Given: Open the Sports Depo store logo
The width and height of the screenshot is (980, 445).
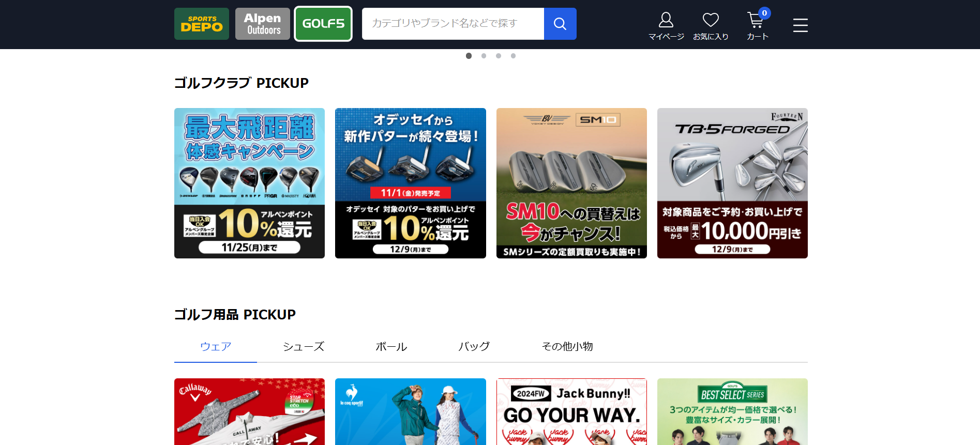Looking at the screenshot, I should [201, 24].
